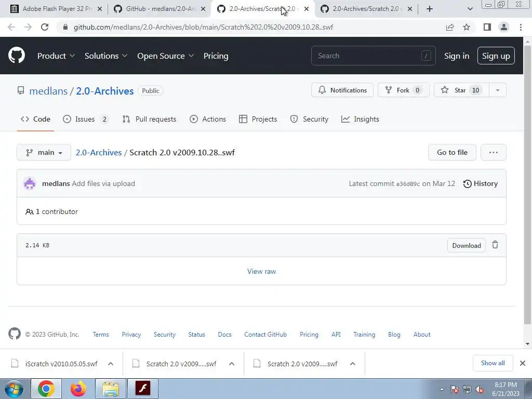Click the footer GitHub logo icon

point(14,334)
